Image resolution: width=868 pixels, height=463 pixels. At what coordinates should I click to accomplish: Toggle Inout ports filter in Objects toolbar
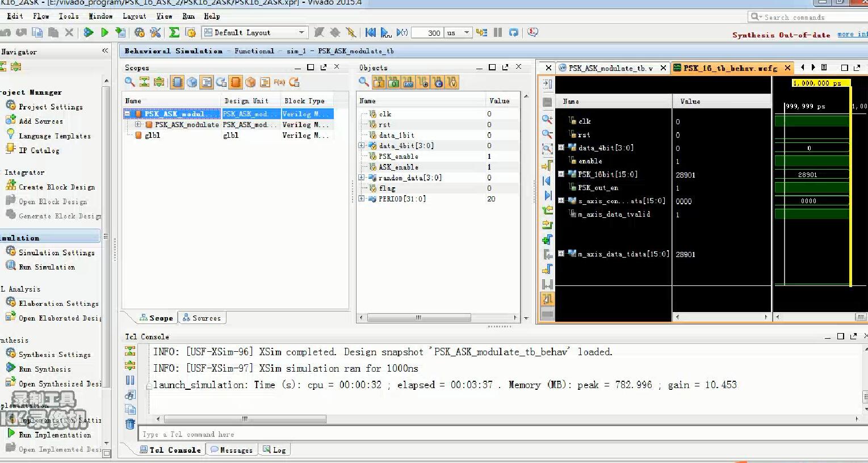(408, 82)
